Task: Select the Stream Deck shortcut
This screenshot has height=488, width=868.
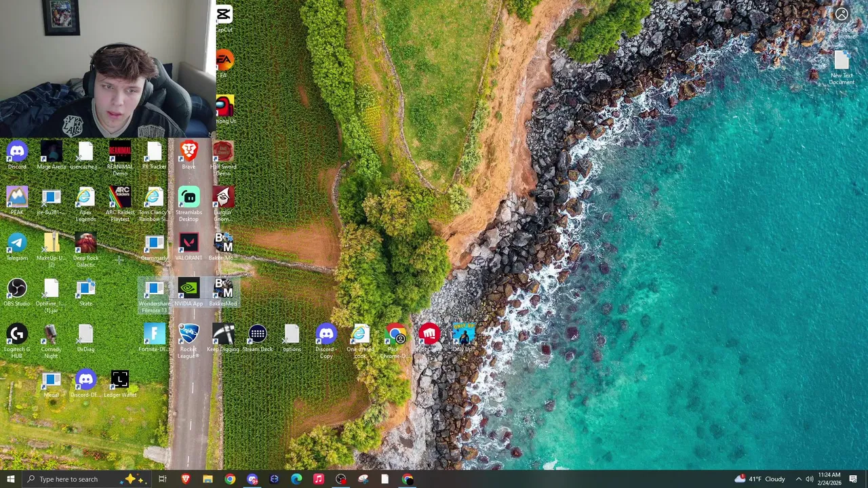Action: pos(258,338)
